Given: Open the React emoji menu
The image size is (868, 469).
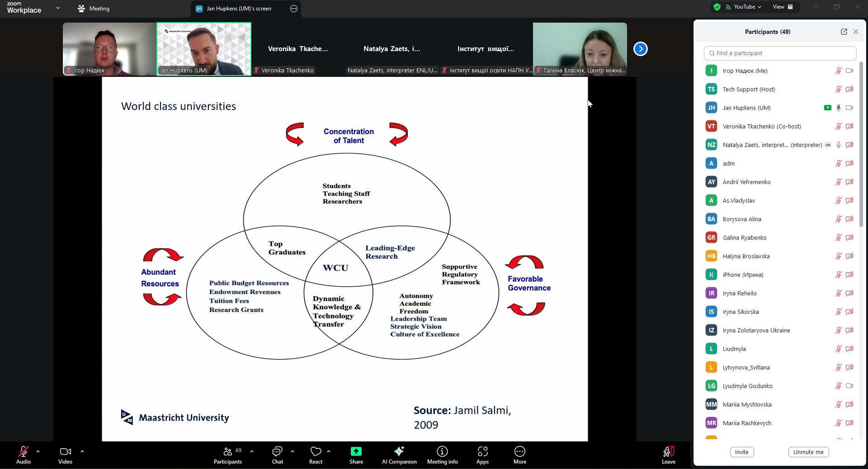Looking at the screenshot, I should click(316, 455).
